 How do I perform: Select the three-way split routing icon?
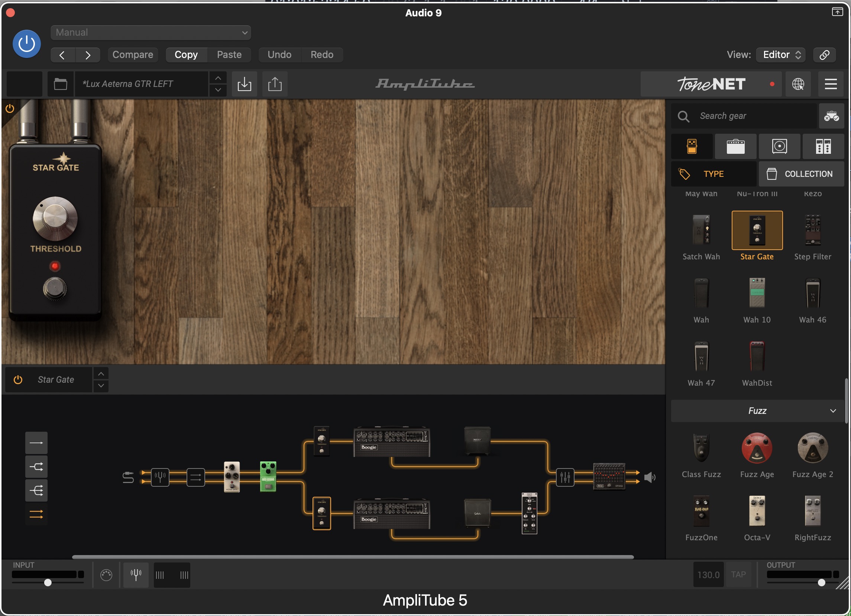click(x=36, y=491)
